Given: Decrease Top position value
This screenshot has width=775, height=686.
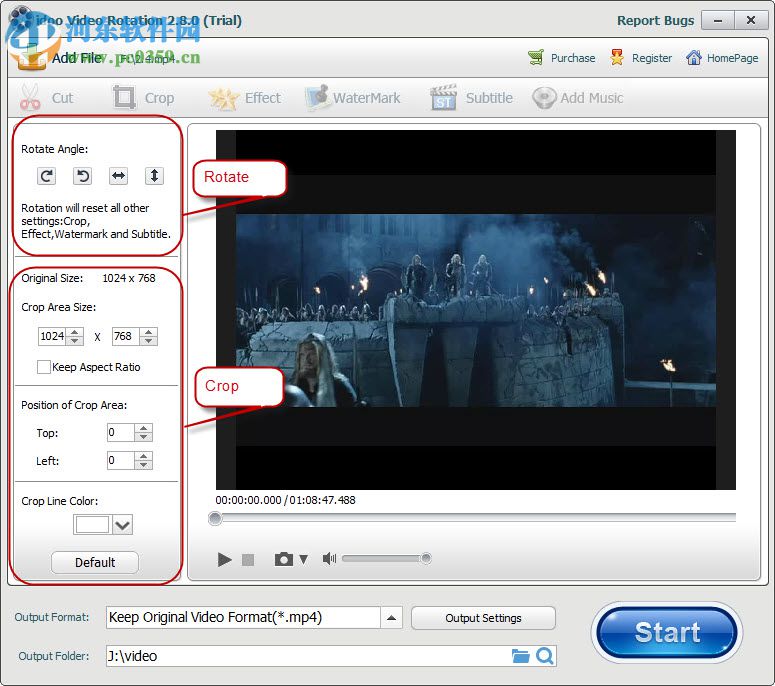Looking at the screenshot, I should point(143,437).
